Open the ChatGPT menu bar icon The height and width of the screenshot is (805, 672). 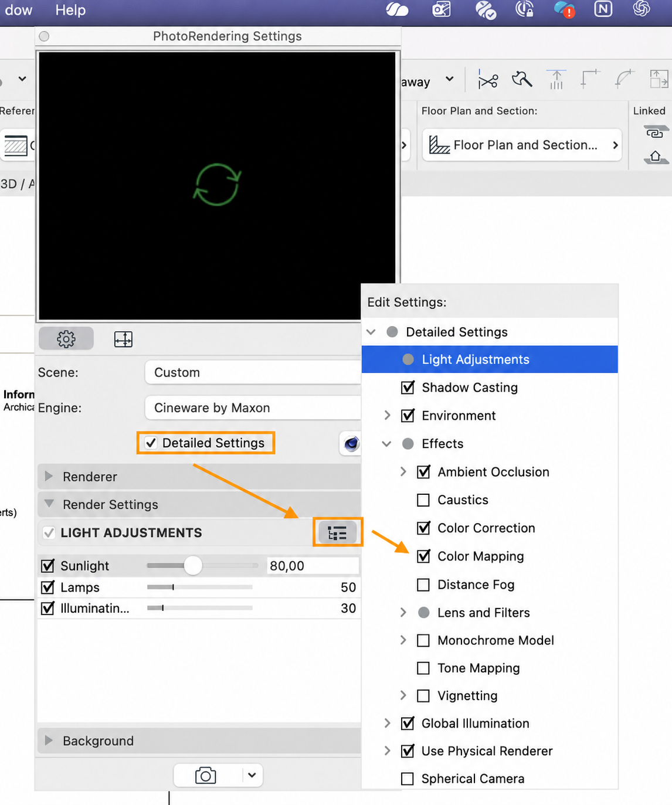click(642, 9)
